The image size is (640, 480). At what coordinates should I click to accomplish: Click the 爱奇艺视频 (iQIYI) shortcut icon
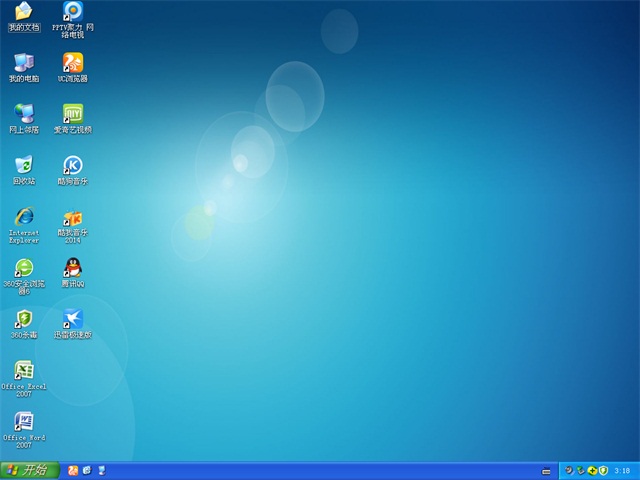tap(72, 113)
